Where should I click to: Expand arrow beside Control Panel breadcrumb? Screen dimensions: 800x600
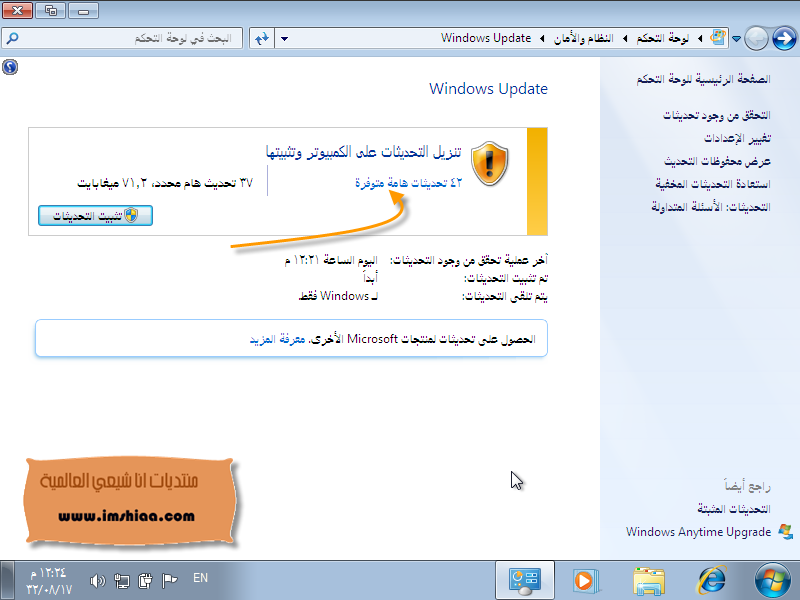[x=700, y=38]
